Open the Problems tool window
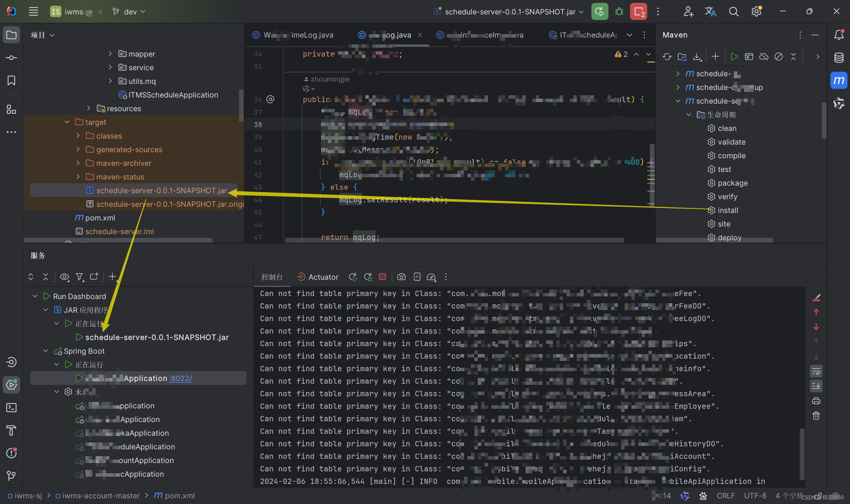This screenshot has height=504, width=850. [x=11, y=453]
